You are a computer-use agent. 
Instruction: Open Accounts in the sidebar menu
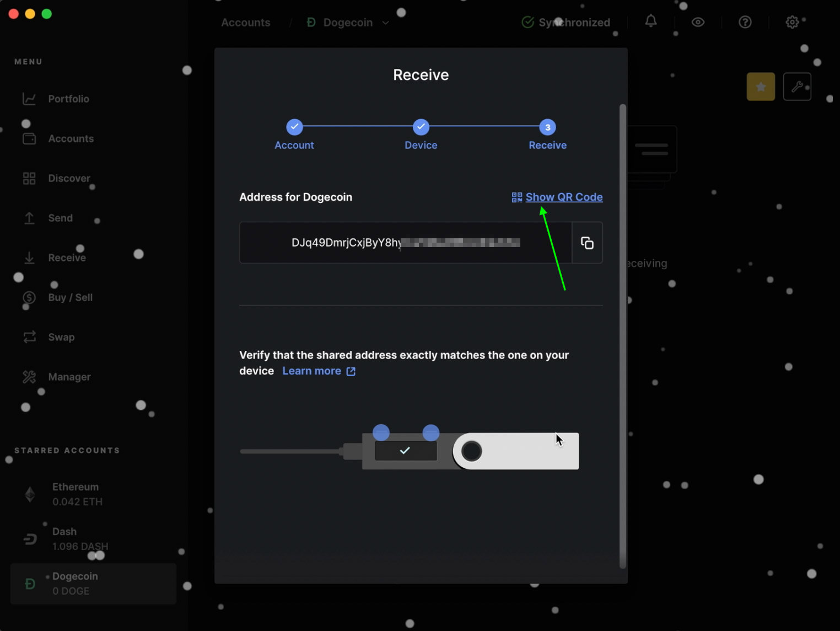tap(71, 139)
